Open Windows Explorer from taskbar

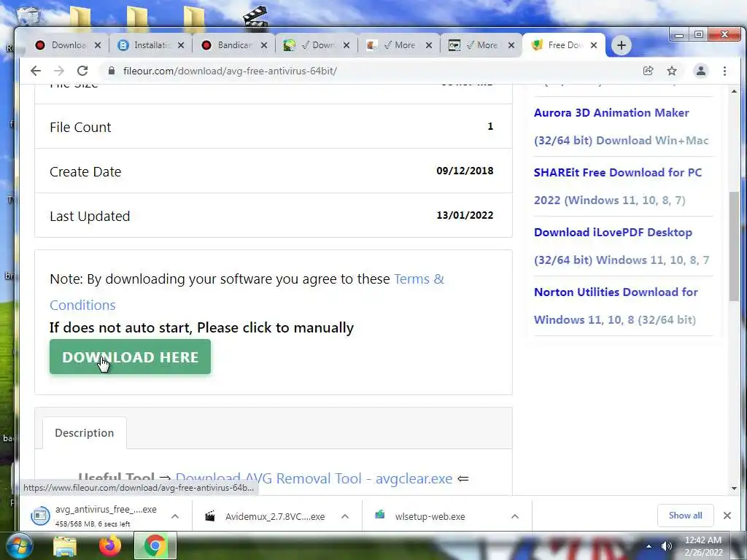[x=64, y=545]
